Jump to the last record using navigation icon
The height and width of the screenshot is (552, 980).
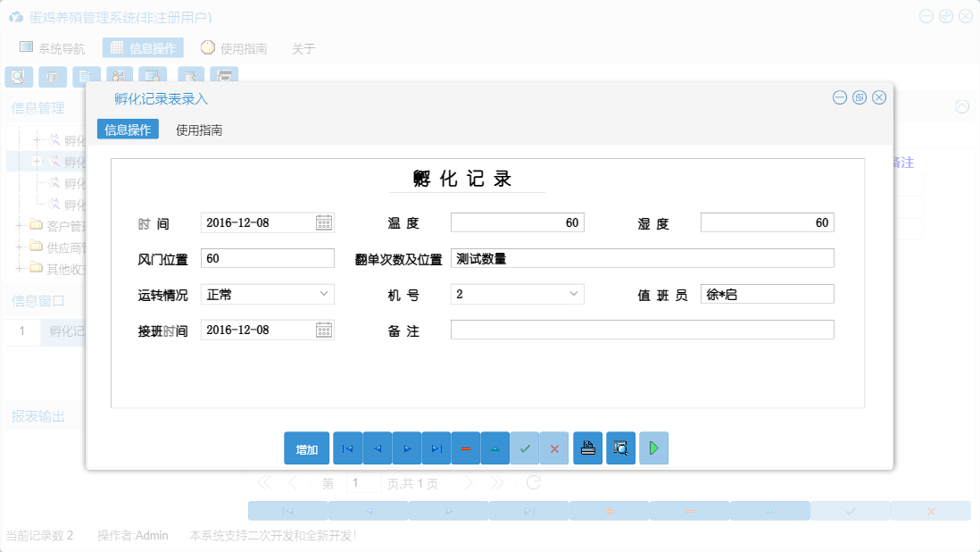click(436, 447)
